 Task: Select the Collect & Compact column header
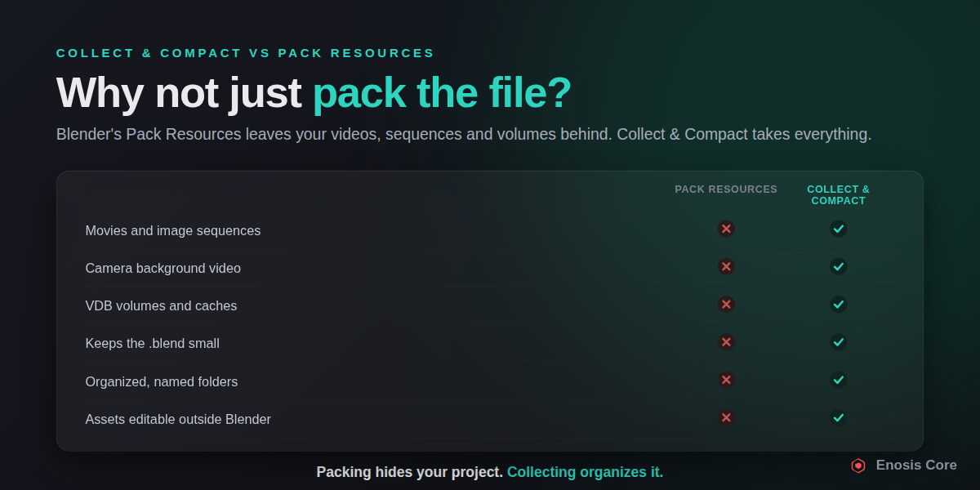click(839, 195)
